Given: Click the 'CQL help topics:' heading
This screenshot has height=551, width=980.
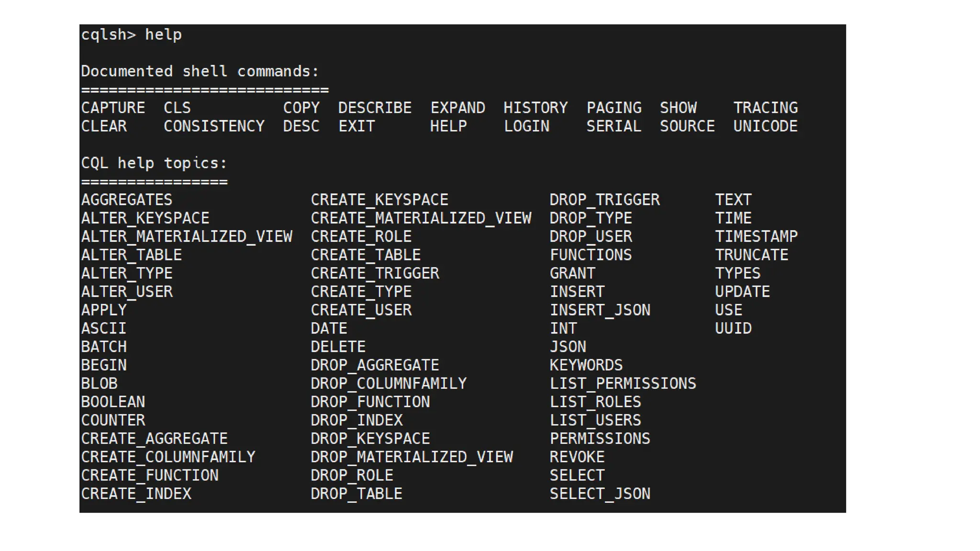Looking at the screenshot, I should pos(154,163).
